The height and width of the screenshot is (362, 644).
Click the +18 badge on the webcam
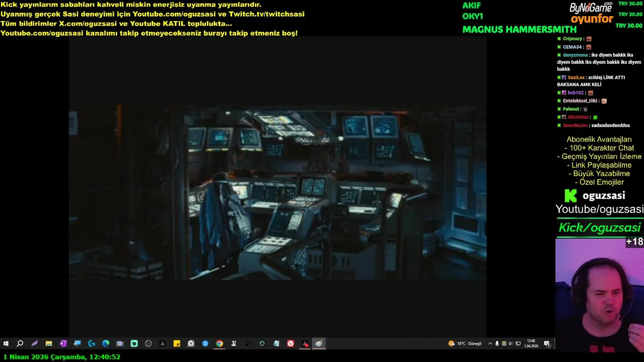(x=634, y=242)
